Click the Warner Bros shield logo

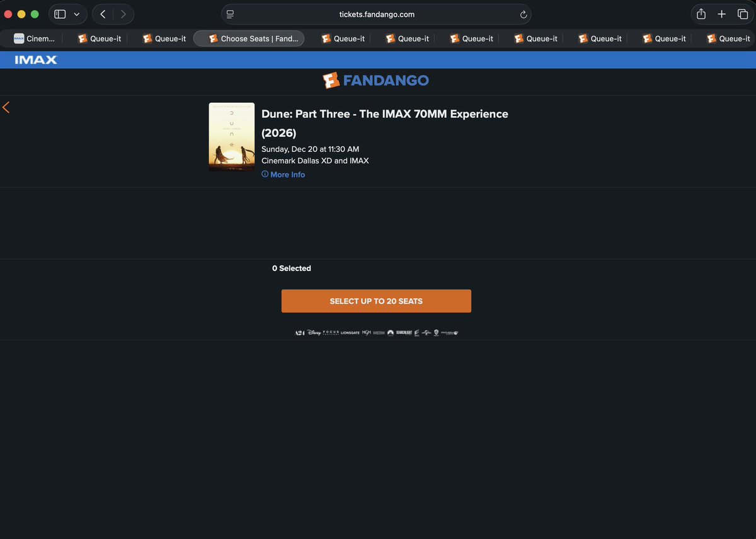coord(436,333)
